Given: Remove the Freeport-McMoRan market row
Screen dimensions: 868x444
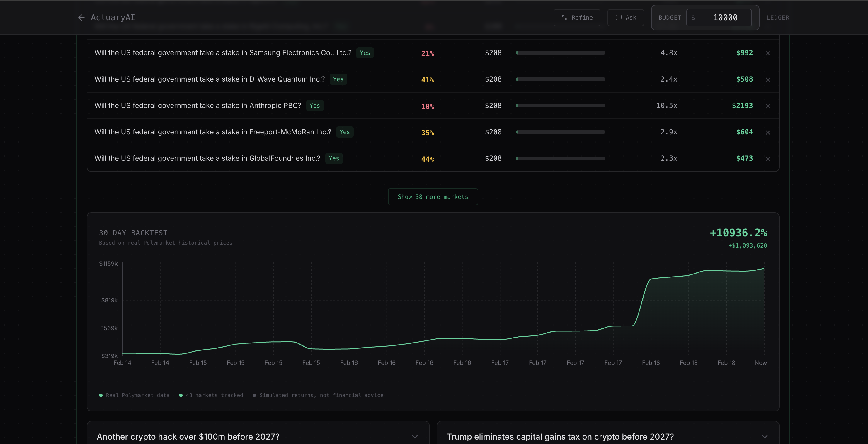Looking at the screenshot, I should pyautogui.click(x=767, y=133).
